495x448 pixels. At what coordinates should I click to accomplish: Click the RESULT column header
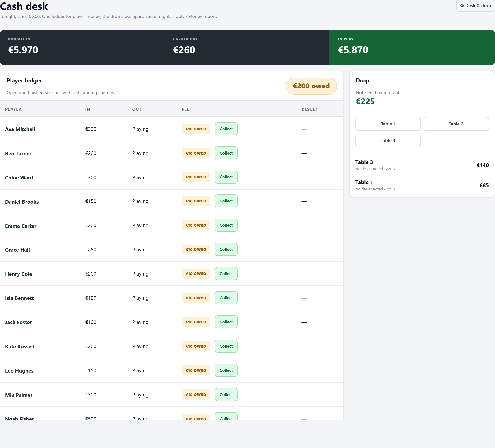coord(309,109)
